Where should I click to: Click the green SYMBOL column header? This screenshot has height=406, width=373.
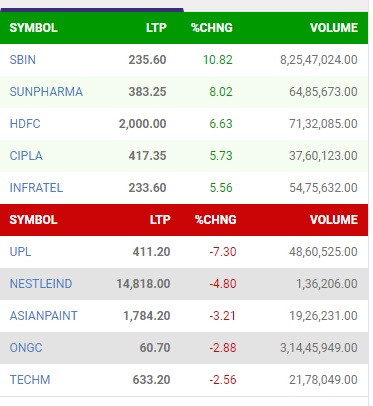(33, 28)
